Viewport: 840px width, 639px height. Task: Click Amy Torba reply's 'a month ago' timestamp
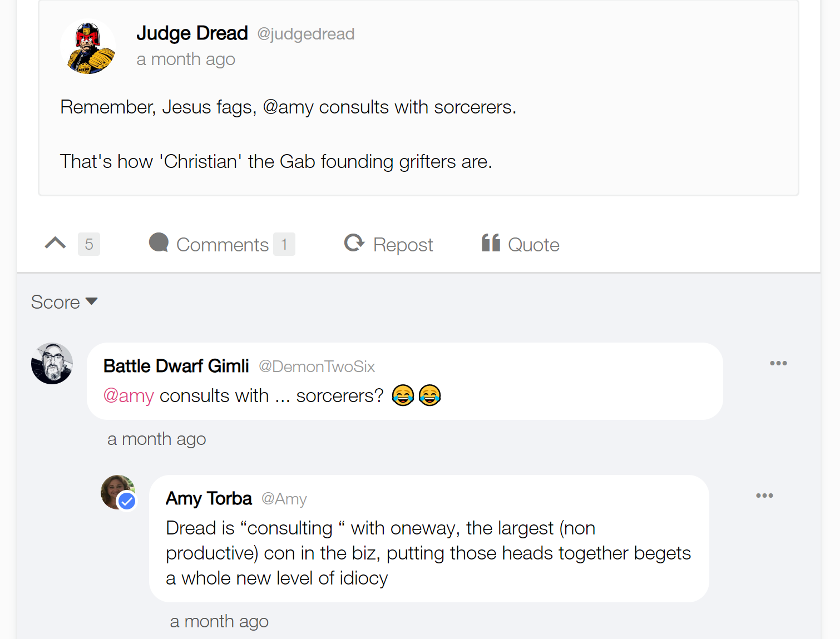[x=219, y=621]
